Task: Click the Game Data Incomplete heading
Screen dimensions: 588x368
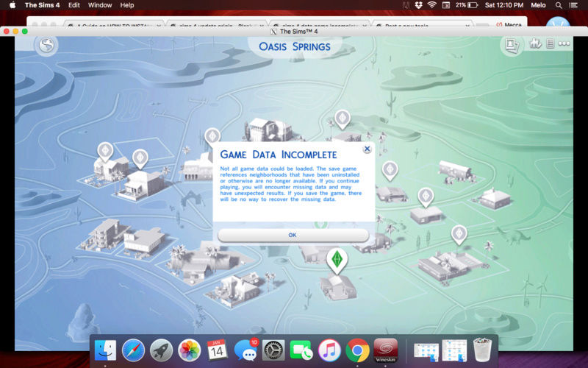Action: 279,155
